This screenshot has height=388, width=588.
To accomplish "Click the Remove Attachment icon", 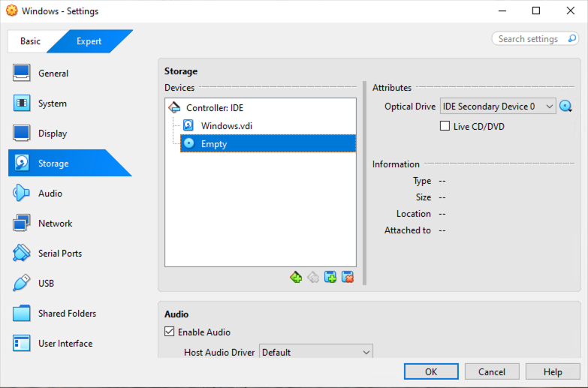I will click(348, 278).
